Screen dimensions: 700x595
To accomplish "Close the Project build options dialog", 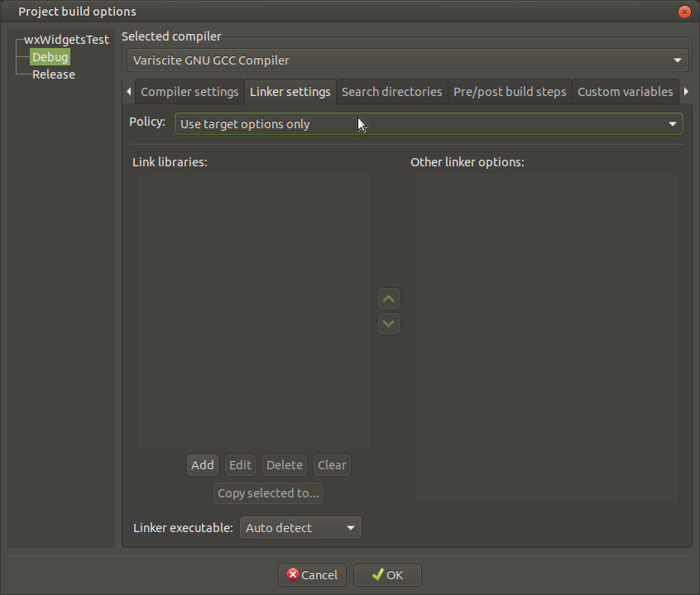I will (x=684, y=12).
